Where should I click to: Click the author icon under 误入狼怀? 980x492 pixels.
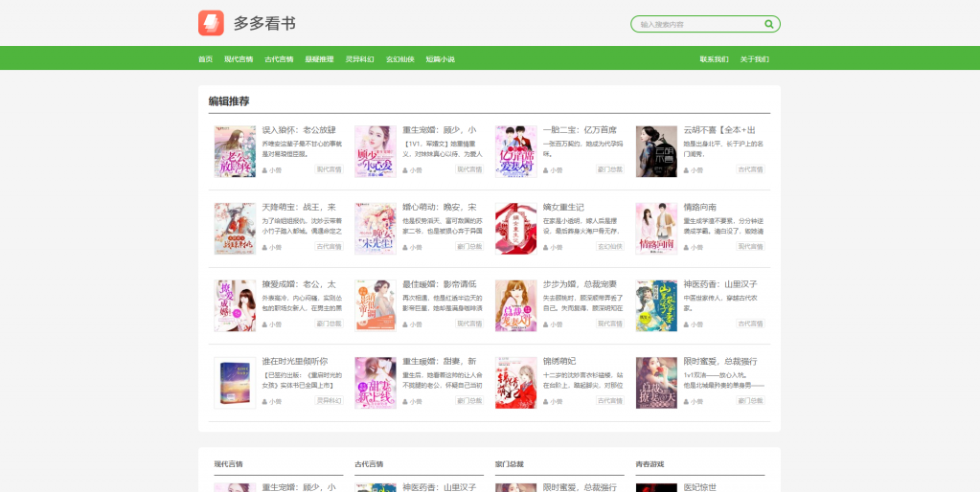pyautogui.click(x=265, y=169)
